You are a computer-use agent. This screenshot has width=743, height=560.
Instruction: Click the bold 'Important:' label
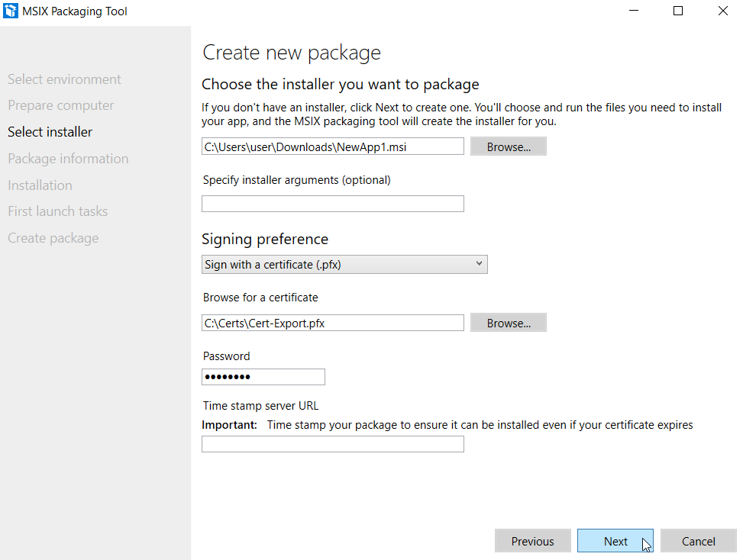tap(229, 425)
